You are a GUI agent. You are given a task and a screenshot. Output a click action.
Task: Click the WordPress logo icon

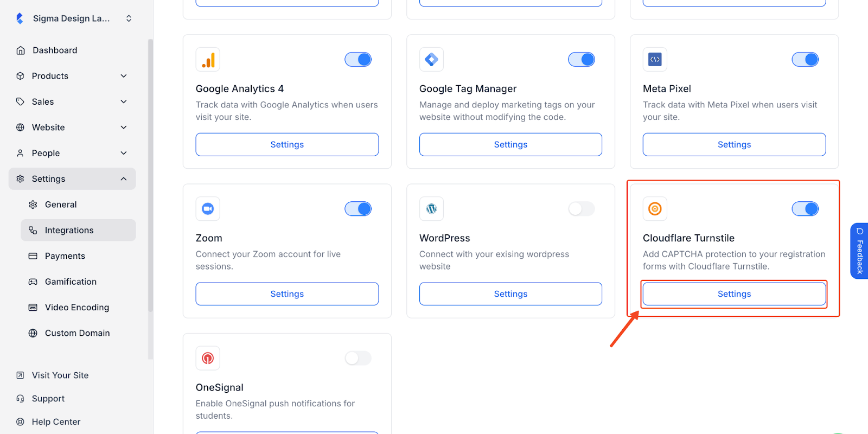[431, 209]
